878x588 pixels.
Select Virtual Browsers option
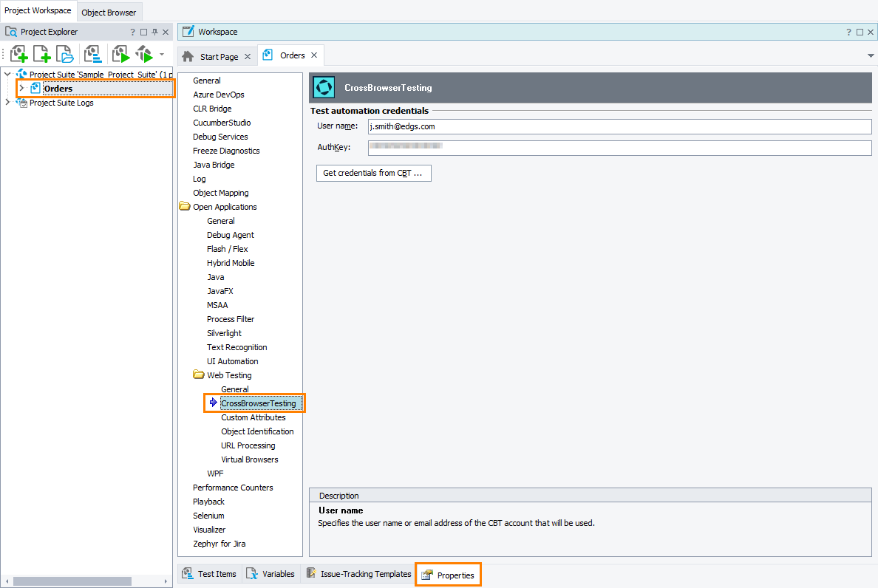point(249,459)
